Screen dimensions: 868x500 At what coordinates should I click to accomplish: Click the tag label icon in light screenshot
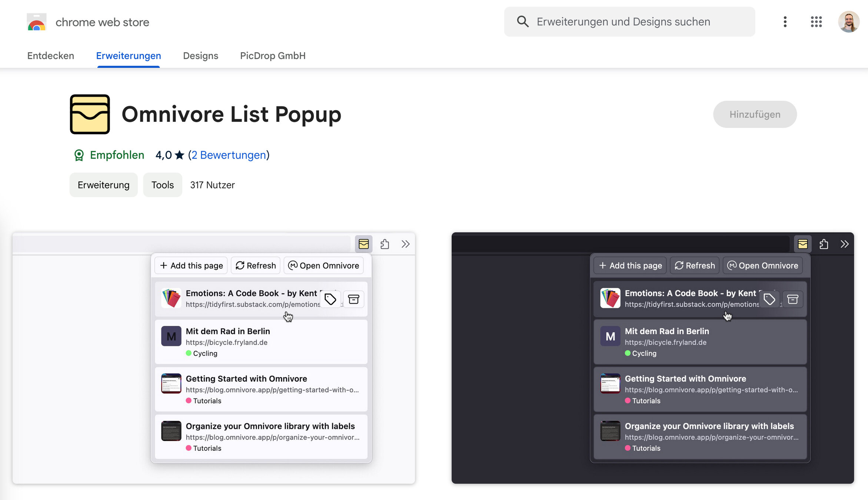(x=330, y=299)
